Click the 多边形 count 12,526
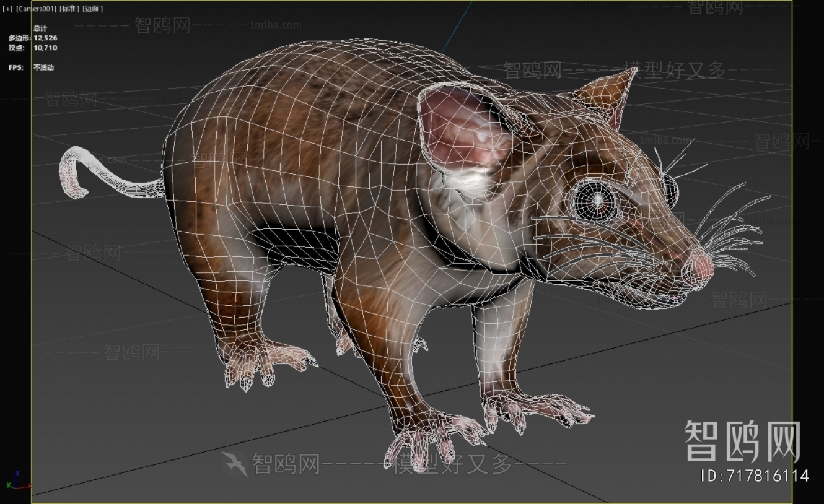Viewport: 824px width, 504px height. 45,38
